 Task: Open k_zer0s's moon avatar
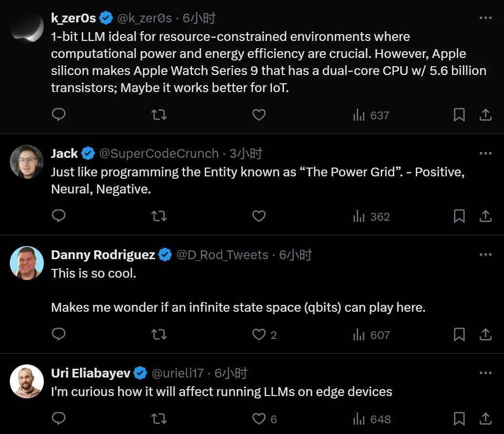click(x=27, y=27)
